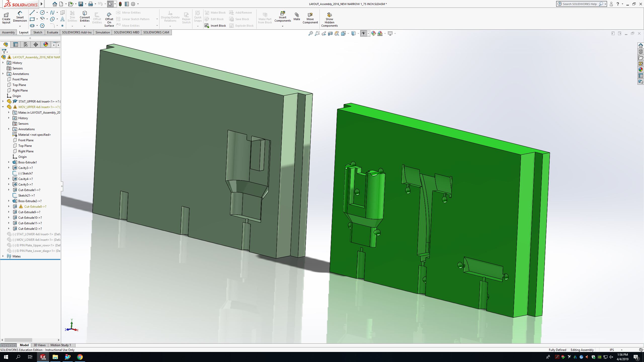Expand the top-level History node
Image resolution: width=644 pixels, height=362 pixels.
point(3,63)
